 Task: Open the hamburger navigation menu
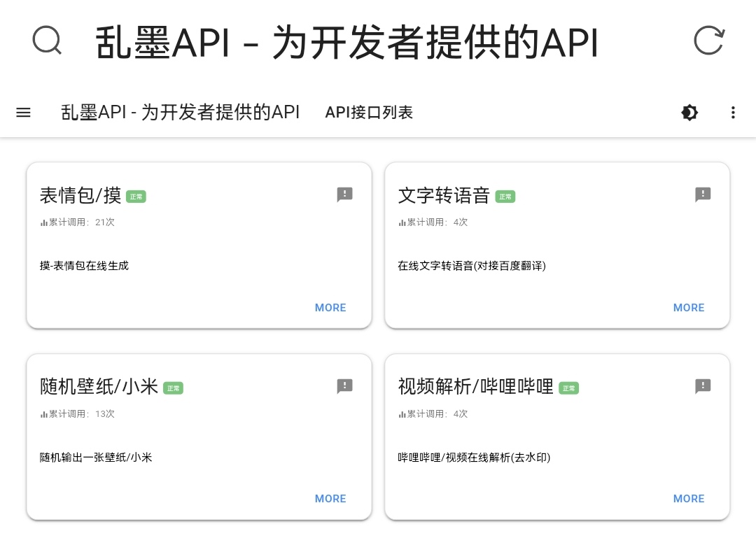[23, 113]
